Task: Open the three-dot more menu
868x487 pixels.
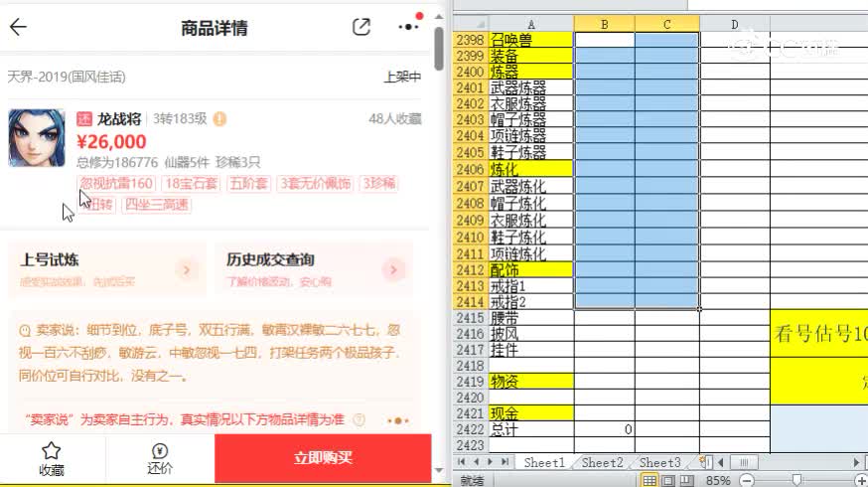Action: pos(408,27)
